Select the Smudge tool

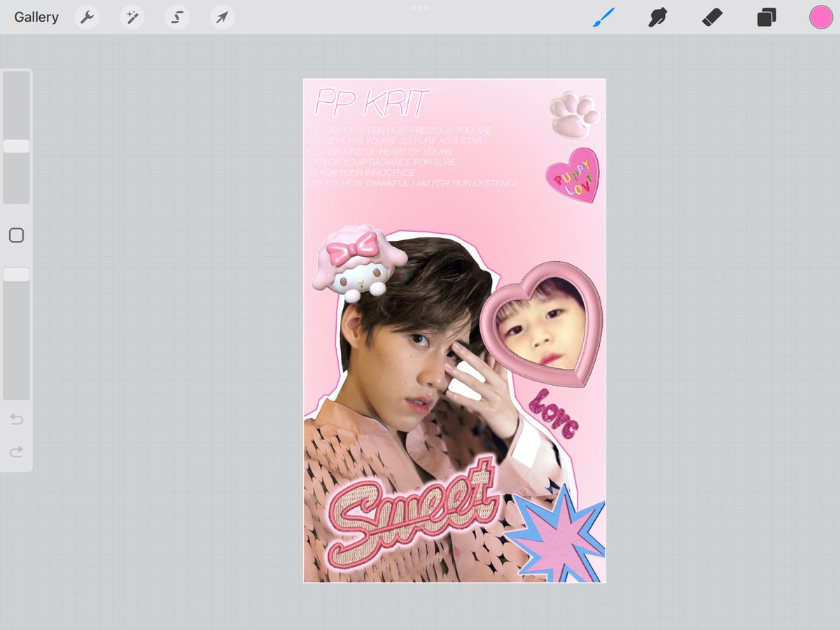(657, 17)
